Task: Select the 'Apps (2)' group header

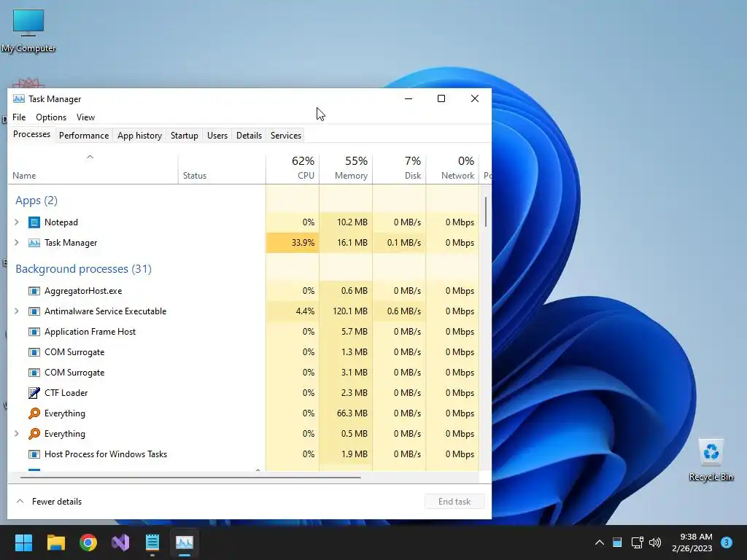Action: pos(36,201)
